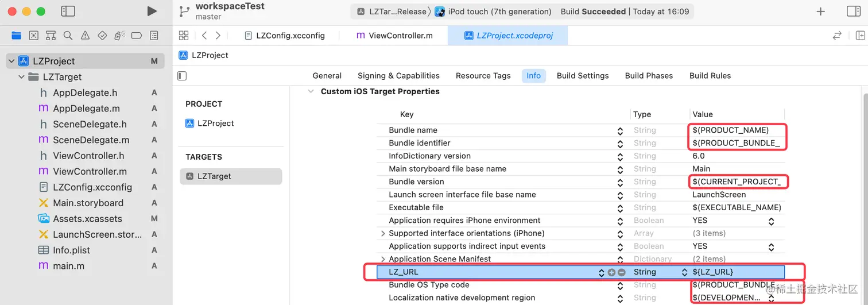868x305 pixels.
Task: Open LZConfig.xcconfig in the file navigator
Action: tap(92, 187)
